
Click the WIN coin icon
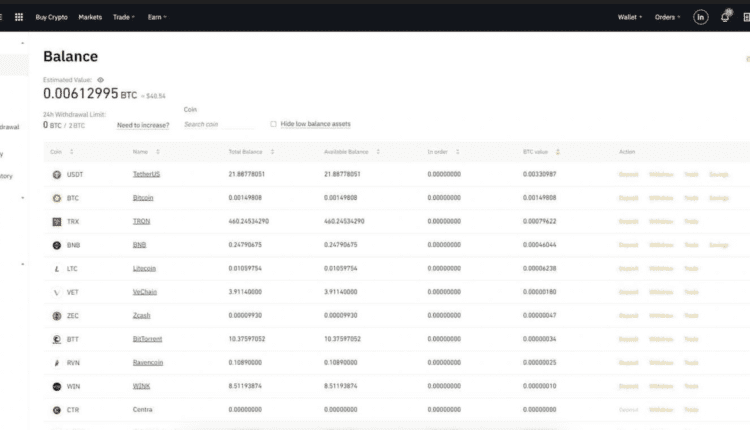(57, 386)
